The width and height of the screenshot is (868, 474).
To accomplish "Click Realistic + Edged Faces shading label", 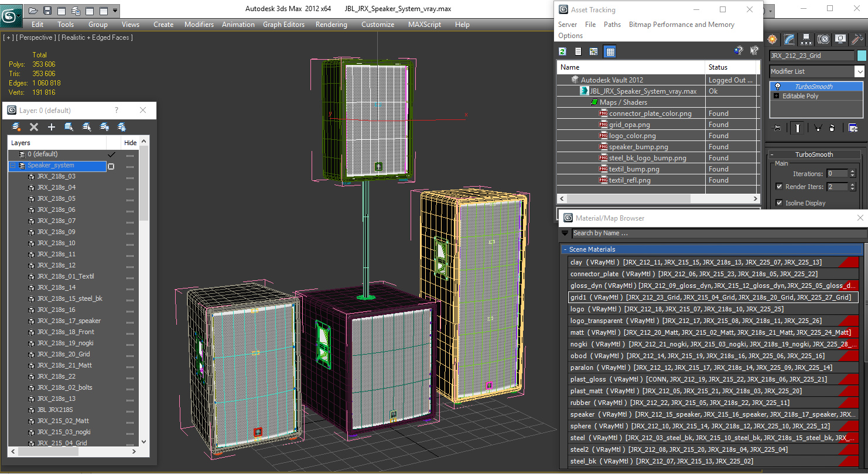I will pyautogui.click(x=95, y=37).
